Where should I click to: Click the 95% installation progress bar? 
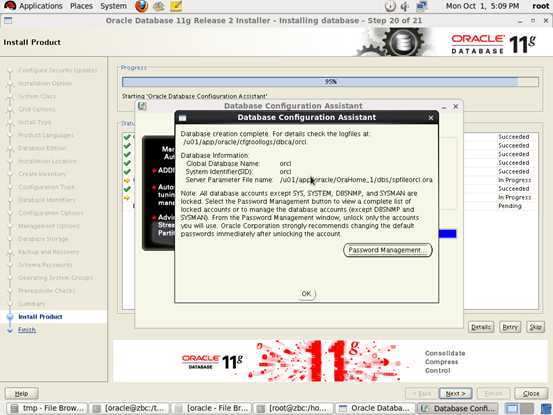(x=330, y=82)
